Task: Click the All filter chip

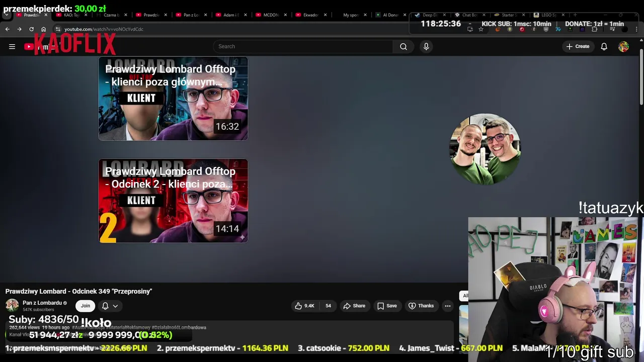Action: coord(464,296)
